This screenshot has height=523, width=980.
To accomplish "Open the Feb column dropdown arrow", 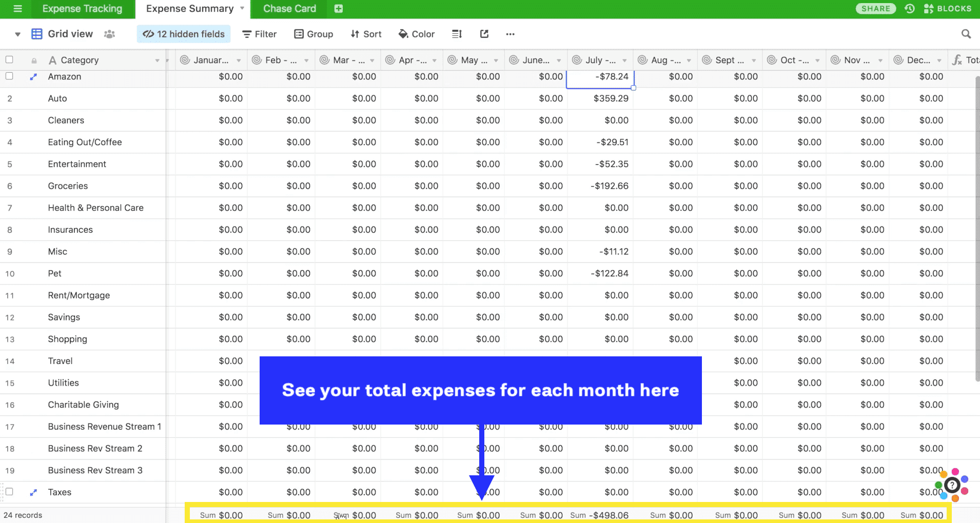I will tap(306, 61).
